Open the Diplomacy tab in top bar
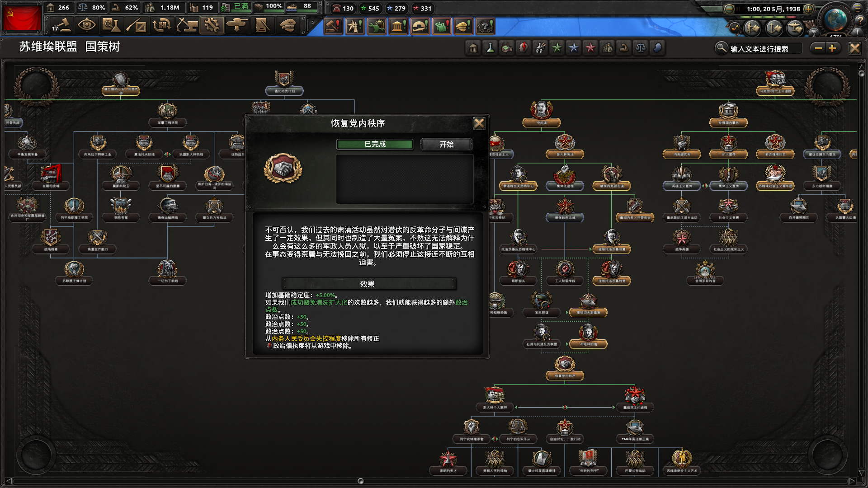868x488 pixels. pos(136,25)
